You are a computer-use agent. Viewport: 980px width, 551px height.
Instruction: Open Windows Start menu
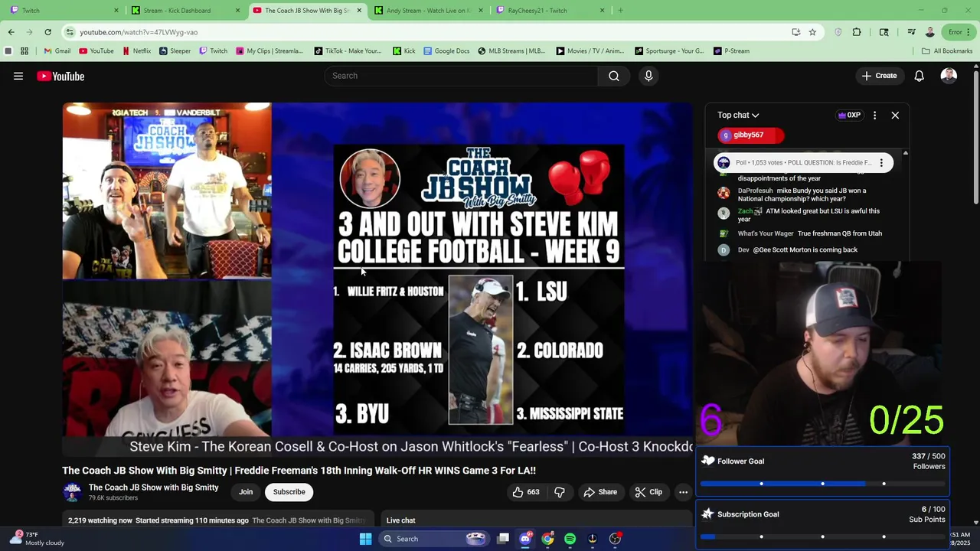coord(365,539)
